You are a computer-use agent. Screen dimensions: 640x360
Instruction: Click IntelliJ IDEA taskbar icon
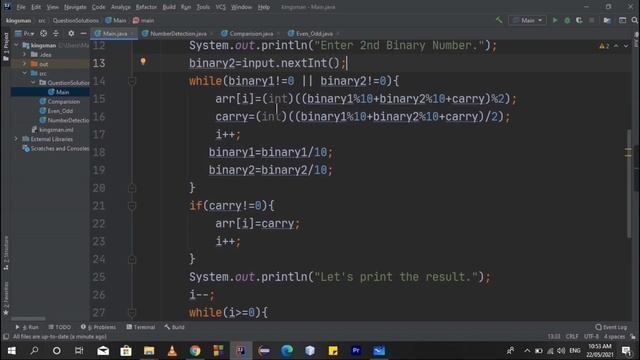241,351
